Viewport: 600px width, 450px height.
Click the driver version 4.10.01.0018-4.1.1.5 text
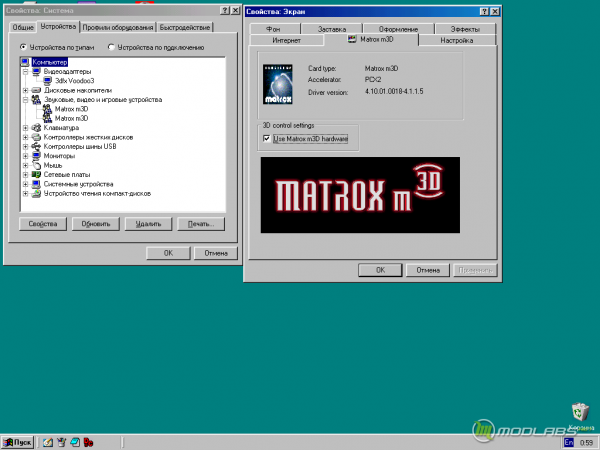394,91
